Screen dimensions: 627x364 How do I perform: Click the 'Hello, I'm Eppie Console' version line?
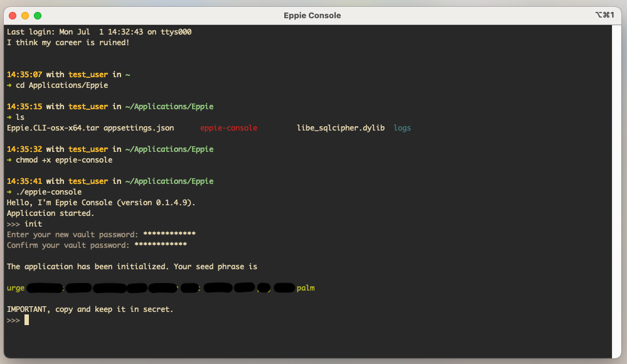tap(101, 203)
